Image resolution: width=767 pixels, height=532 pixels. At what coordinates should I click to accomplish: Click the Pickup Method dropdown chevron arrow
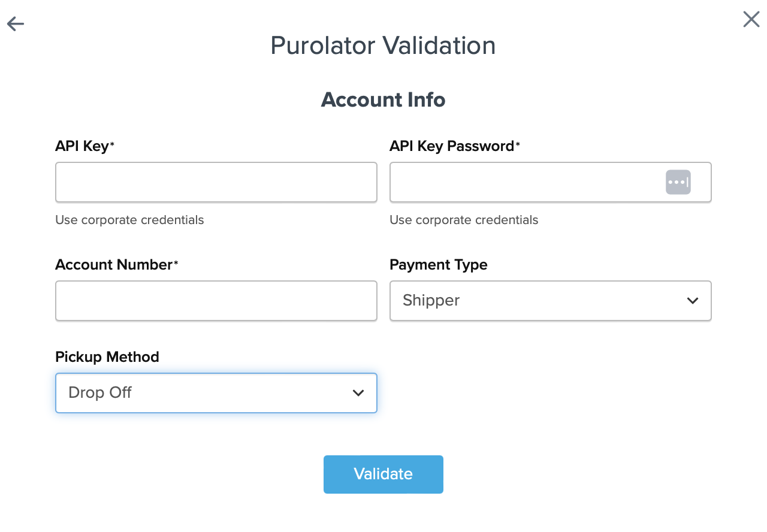click(x=358, y=393)
